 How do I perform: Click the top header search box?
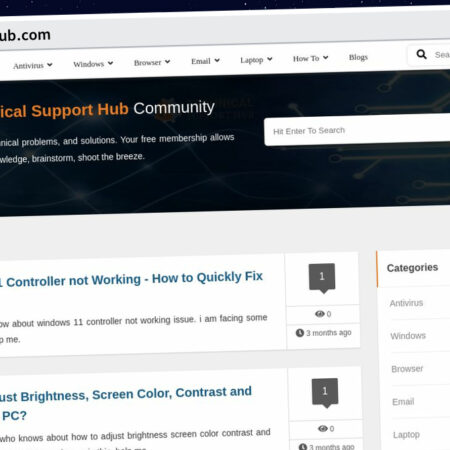[x=429, y=54]
